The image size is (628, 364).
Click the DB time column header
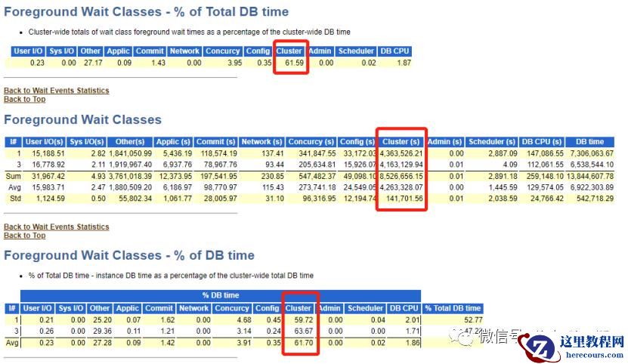[589, 142]
